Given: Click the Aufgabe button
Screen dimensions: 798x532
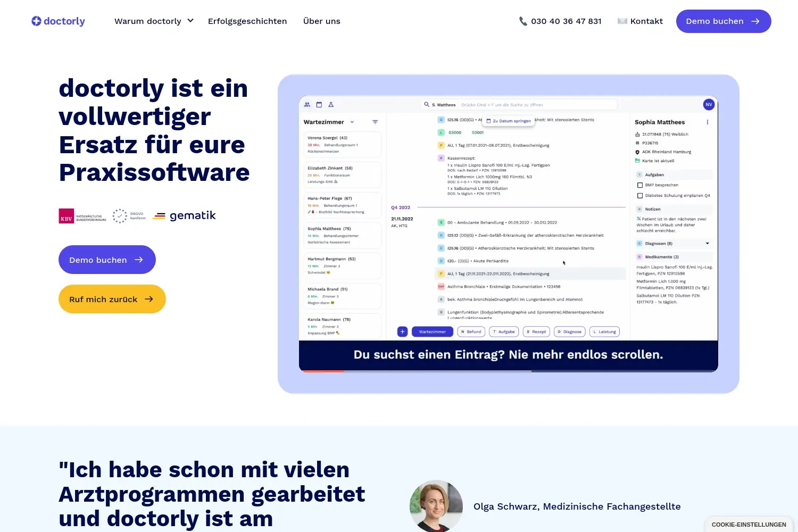Looking at the screenshot, I should pos(504,332).
